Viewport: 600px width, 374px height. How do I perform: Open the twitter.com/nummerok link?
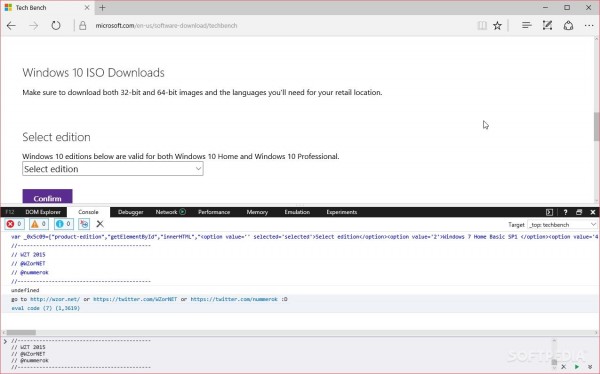[234, 299]
